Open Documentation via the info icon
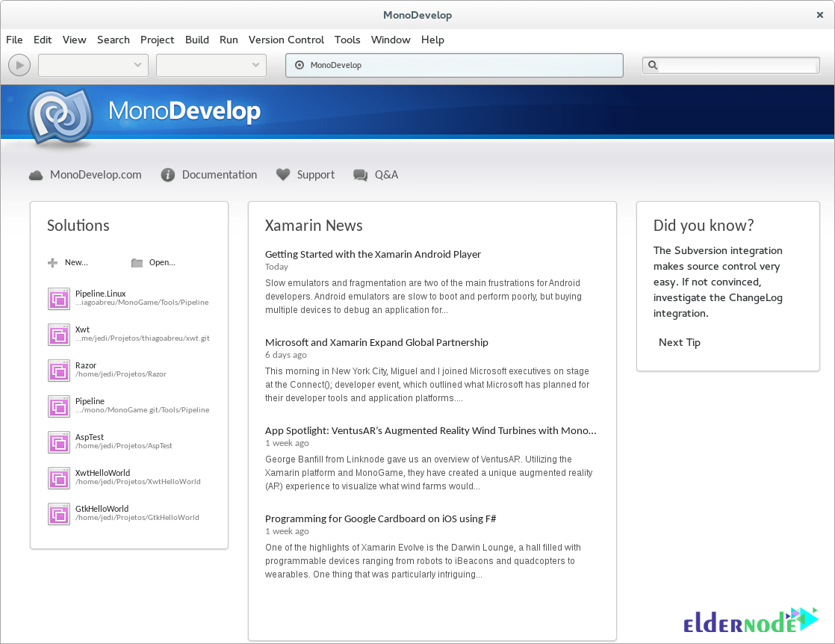 pyautogui.click(x=167, y=174)
